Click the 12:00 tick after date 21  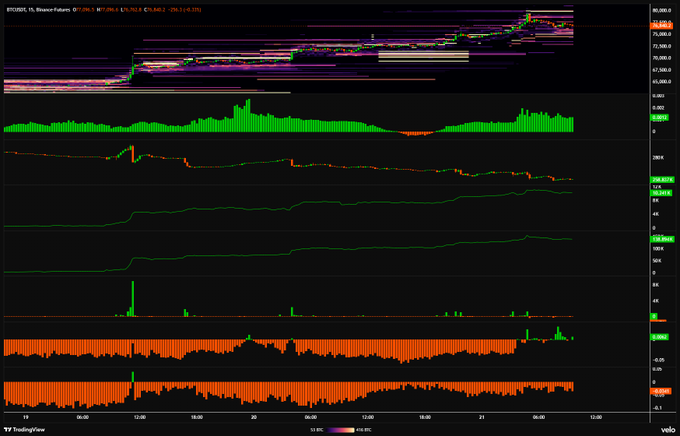(x=596, y=417)
